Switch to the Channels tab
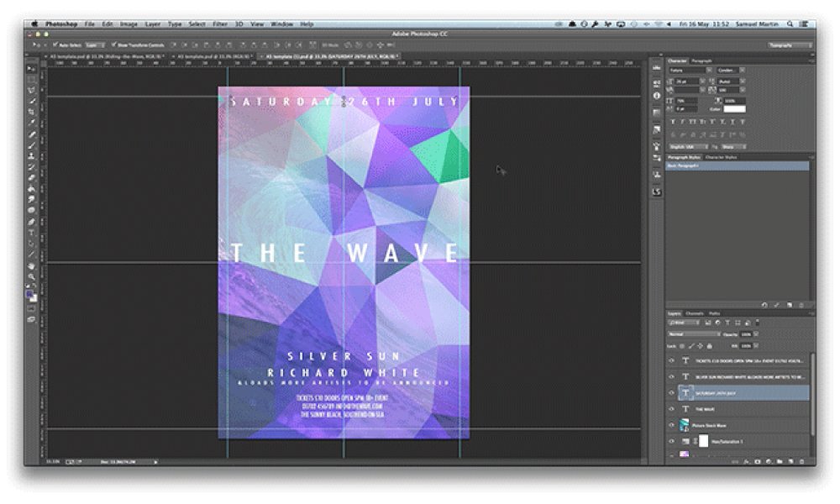Image resolution: width=840 pixels, height=504 pixels. [695, 313]
